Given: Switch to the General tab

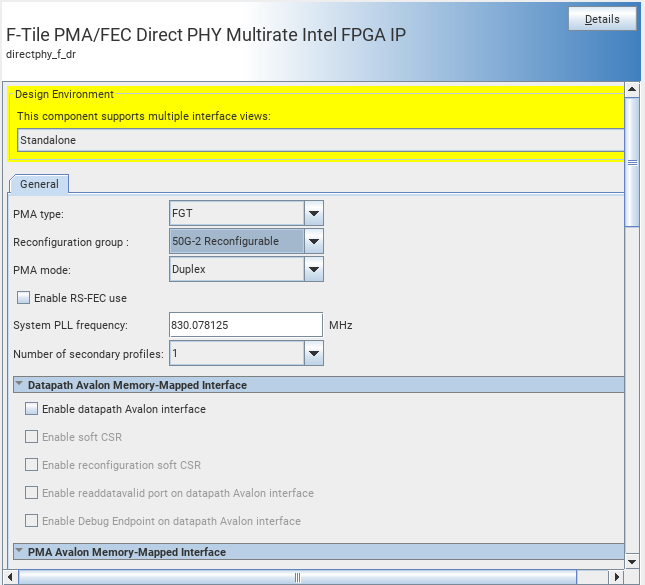Looking at the screenshot, I should point(39,184).
